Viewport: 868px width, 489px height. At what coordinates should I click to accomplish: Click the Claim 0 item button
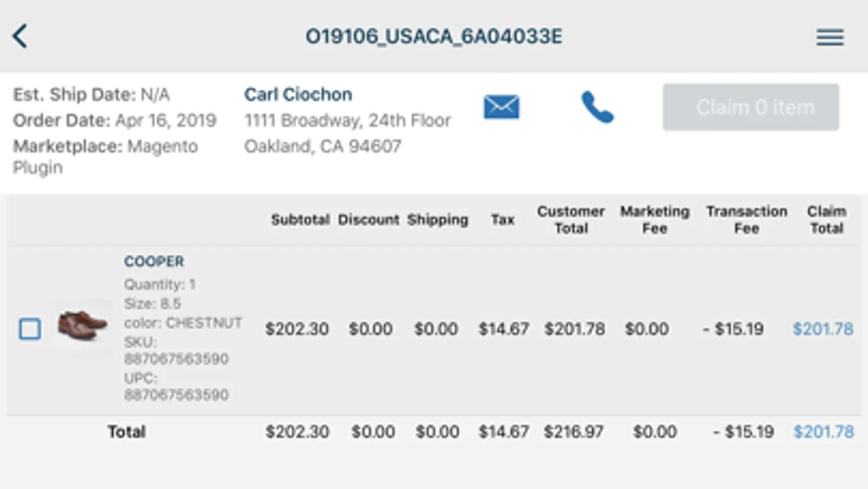pos(750,107)
